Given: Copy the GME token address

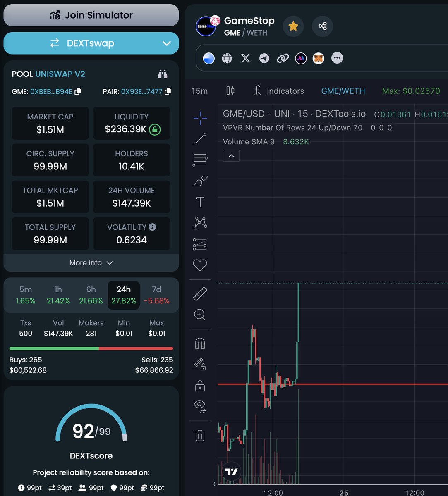Looking at the screenshot, I should [x=78, y=91].
